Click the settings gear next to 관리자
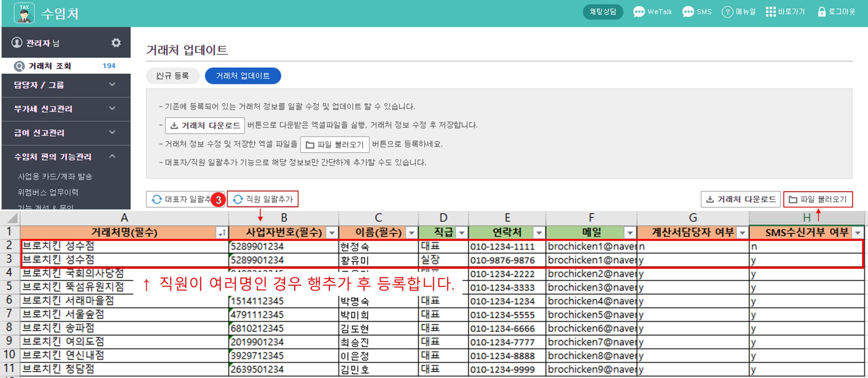Image resolution: width=868 pixels, height=378 pixels. 116,42
